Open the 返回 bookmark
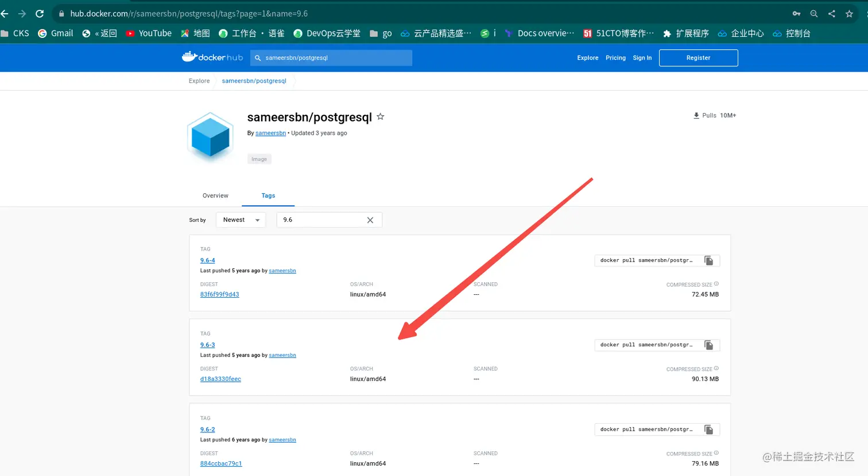 pyautogui.click(x=99, y=33)
